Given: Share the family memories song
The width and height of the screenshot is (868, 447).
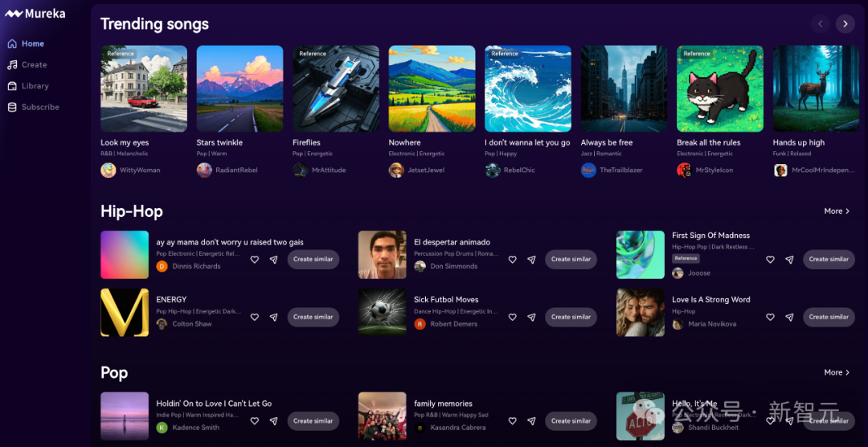Looking at the screenshot, I should coord(531,421).
